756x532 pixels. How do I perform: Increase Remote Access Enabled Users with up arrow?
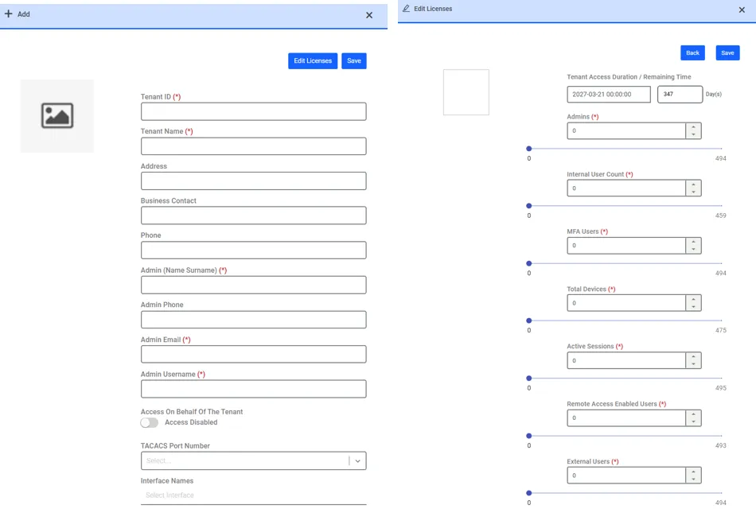[693, 414]
